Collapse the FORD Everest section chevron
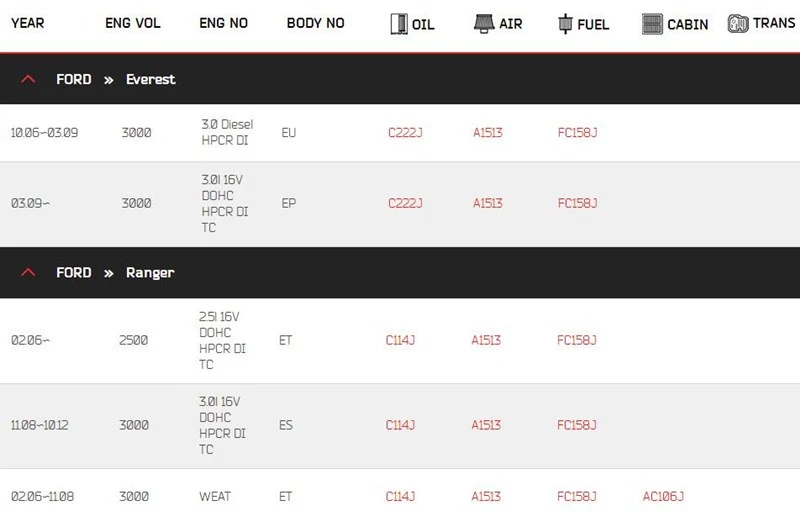The image size is (800, 521). click(28, 79)
